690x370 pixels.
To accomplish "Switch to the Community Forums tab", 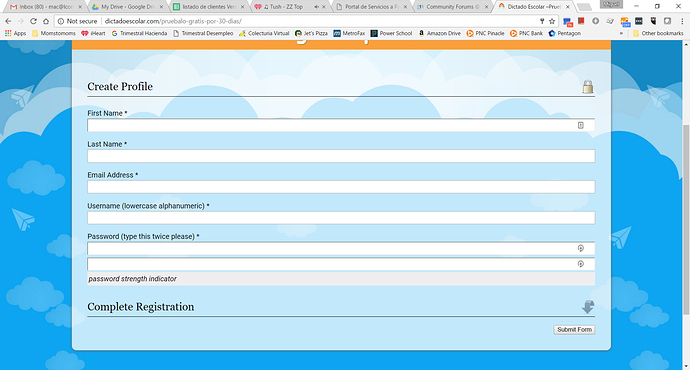I will click(x=452, y=7).
